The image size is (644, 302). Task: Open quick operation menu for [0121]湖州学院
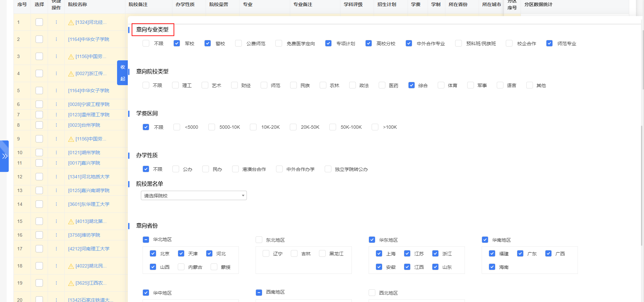click(56, 153)
